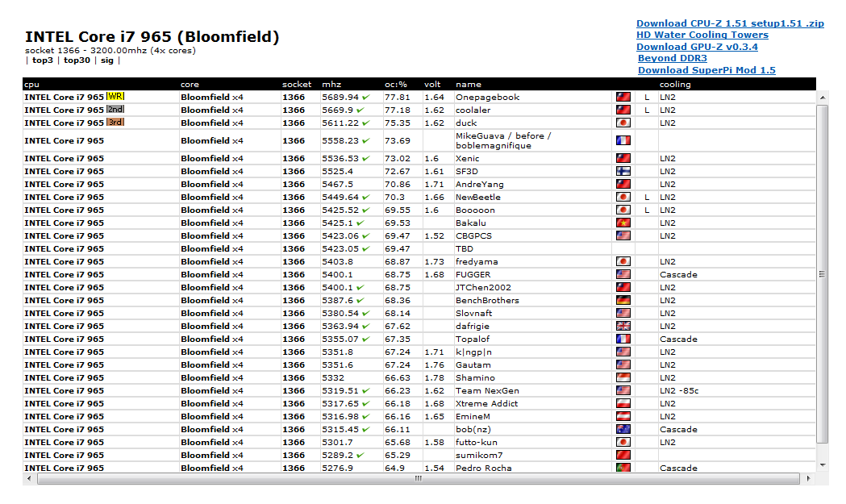Click the Vietnam flag in Bakalu row

pos(623,223)
